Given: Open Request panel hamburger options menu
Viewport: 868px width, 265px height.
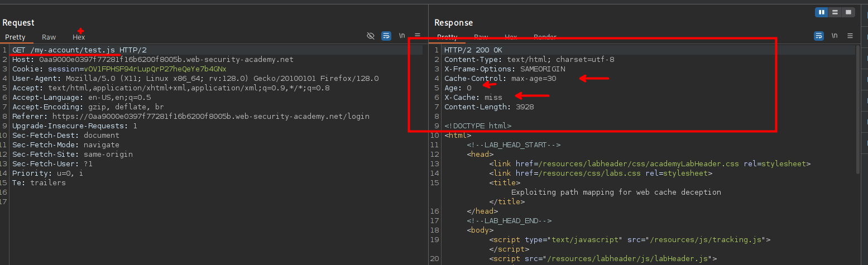Looking at the screenshot, I should [x=418, y=36].
